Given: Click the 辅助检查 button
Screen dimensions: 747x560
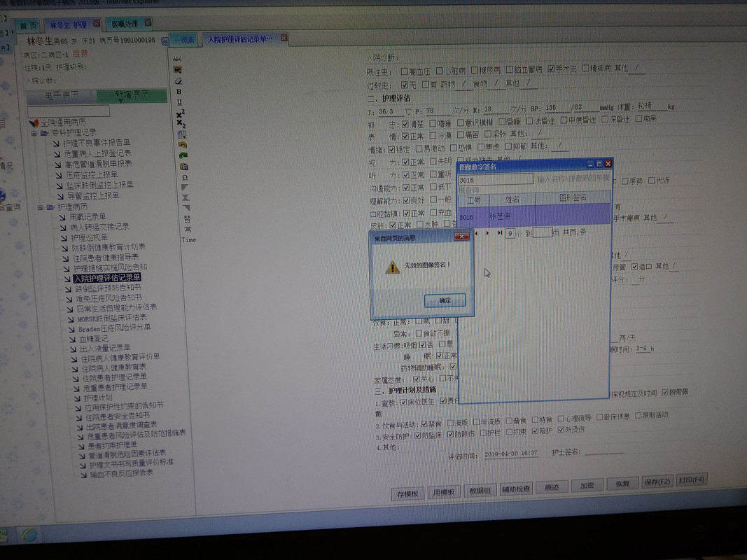Looking at the screenshot, I should [516, 489].
